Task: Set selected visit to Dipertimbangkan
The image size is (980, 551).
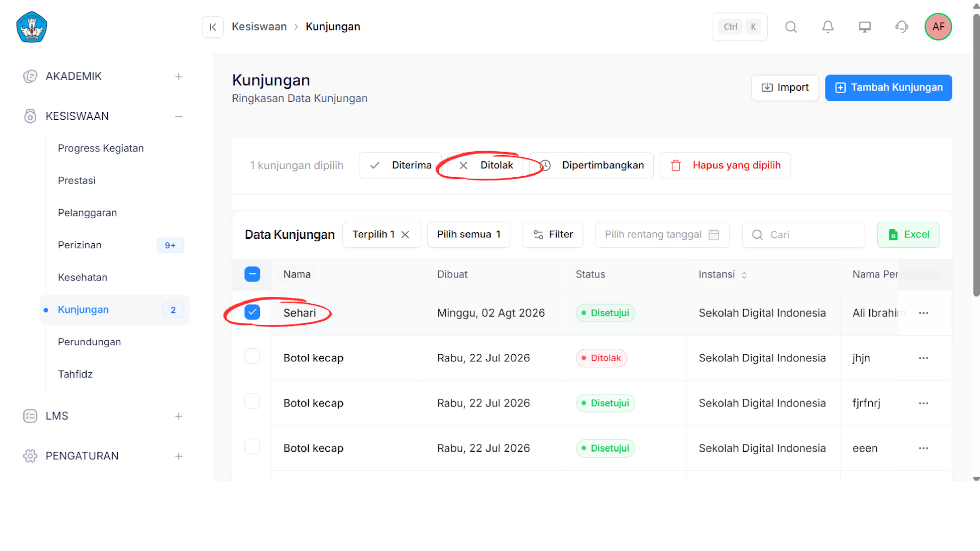Action: (592, 165)
